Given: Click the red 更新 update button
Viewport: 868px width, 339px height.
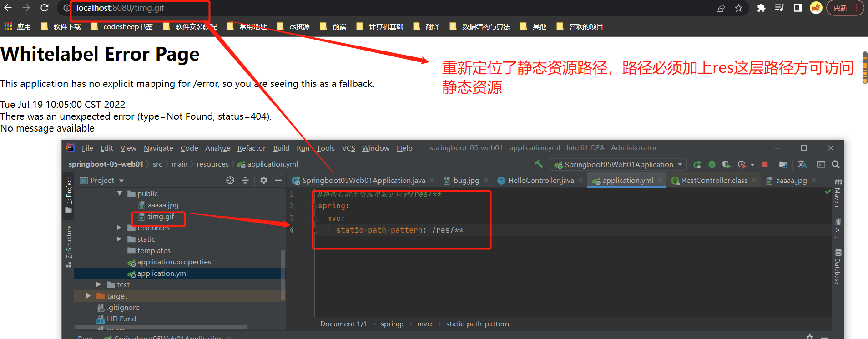Looking at the screenshot, I should 845,8.
